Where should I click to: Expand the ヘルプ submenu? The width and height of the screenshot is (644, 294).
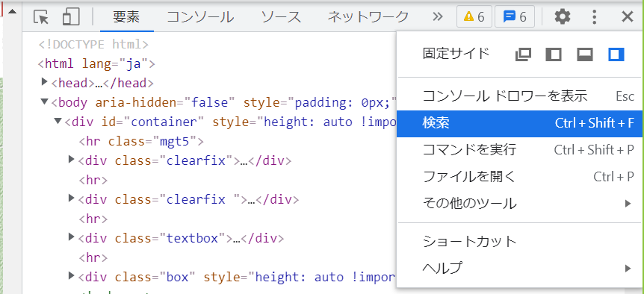pos(519,268)
